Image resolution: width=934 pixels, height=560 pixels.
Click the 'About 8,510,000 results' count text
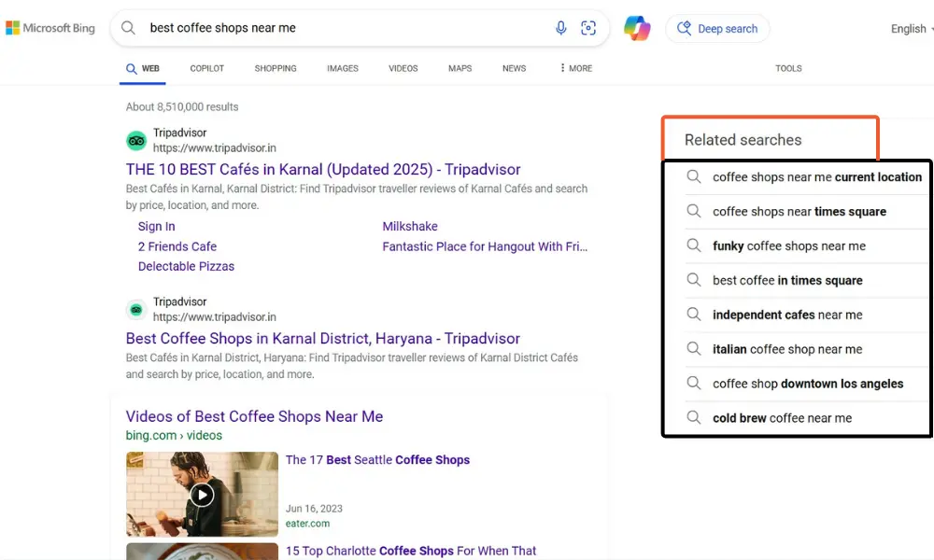click(182, 107)
